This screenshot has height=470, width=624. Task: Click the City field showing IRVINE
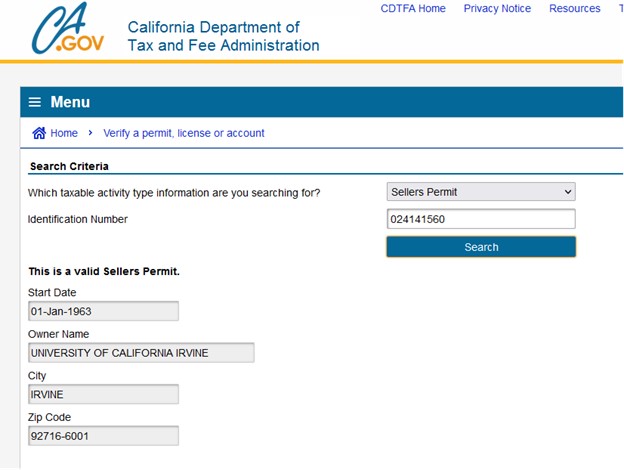click(x=103, y=395)
